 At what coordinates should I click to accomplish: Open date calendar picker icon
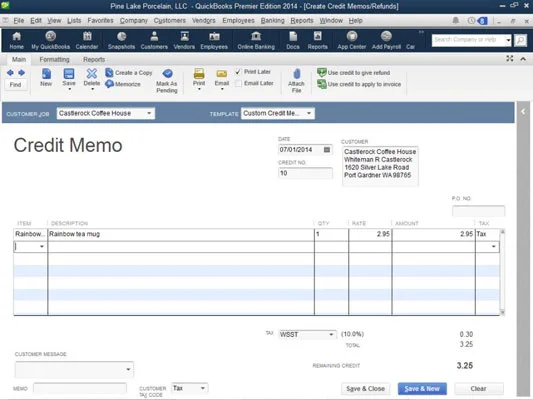coord(327,150)
